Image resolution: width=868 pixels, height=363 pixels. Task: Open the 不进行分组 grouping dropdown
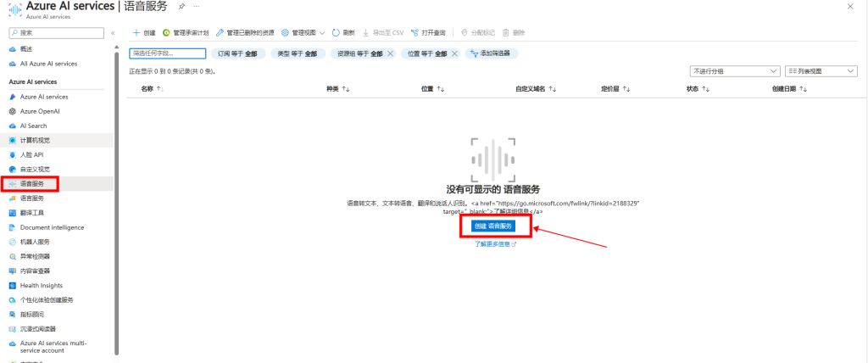[735, 71]
